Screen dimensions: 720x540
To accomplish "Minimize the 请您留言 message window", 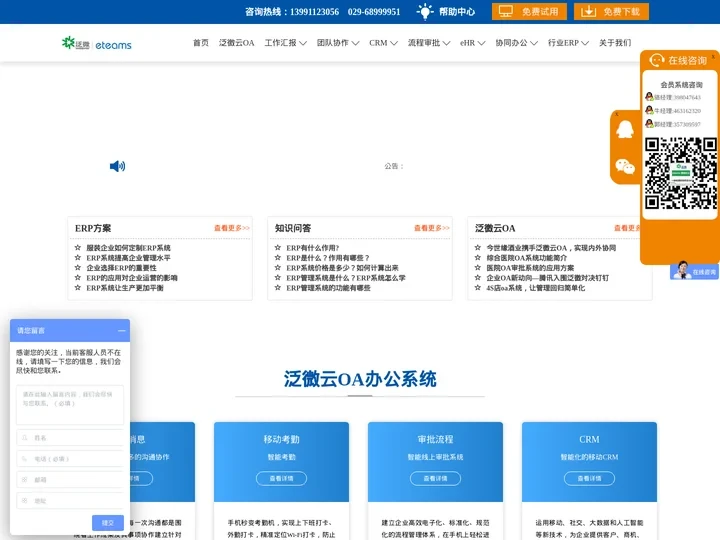I will (x=121, y=331).
